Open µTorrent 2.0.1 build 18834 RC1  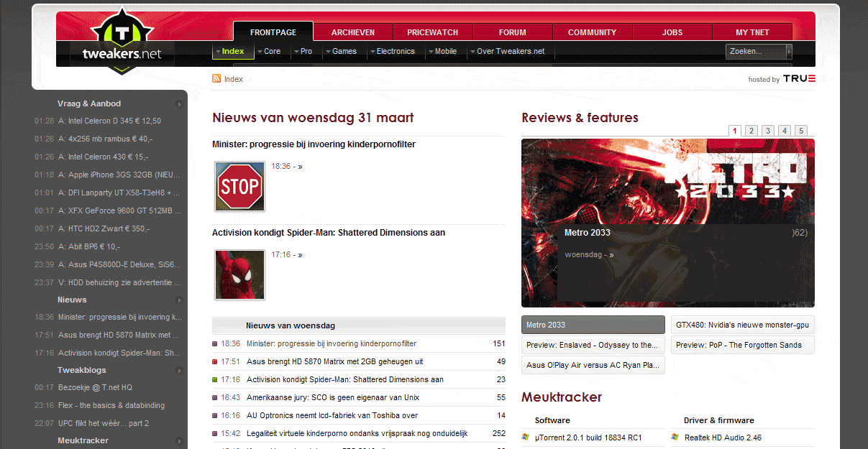[588, 438]
